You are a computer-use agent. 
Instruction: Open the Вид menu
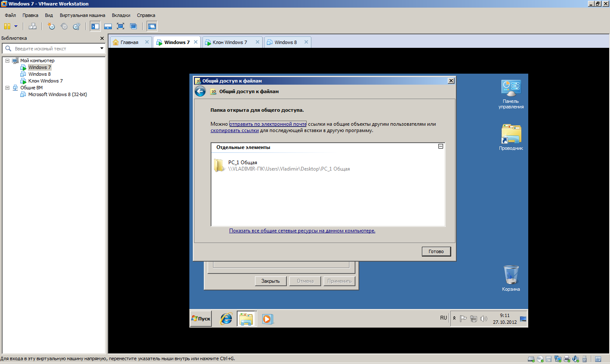(49, 15)
